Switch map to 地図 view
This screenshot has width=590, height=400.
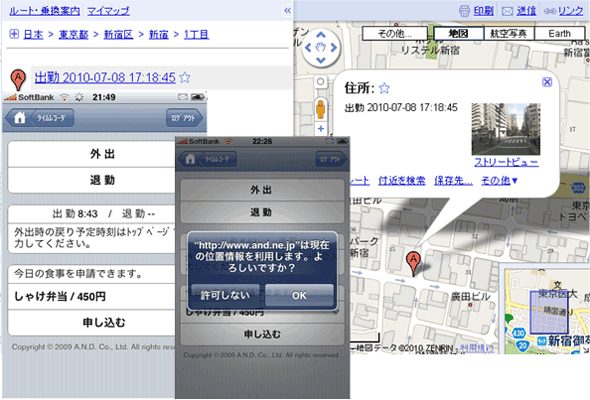tap(459, 33)
